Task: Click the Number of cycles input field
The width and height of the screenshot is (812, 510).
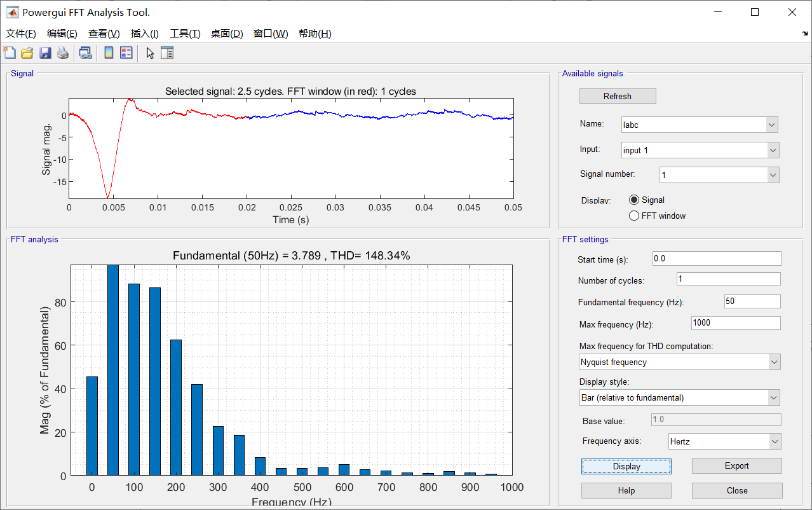Action: pos(729,279)
